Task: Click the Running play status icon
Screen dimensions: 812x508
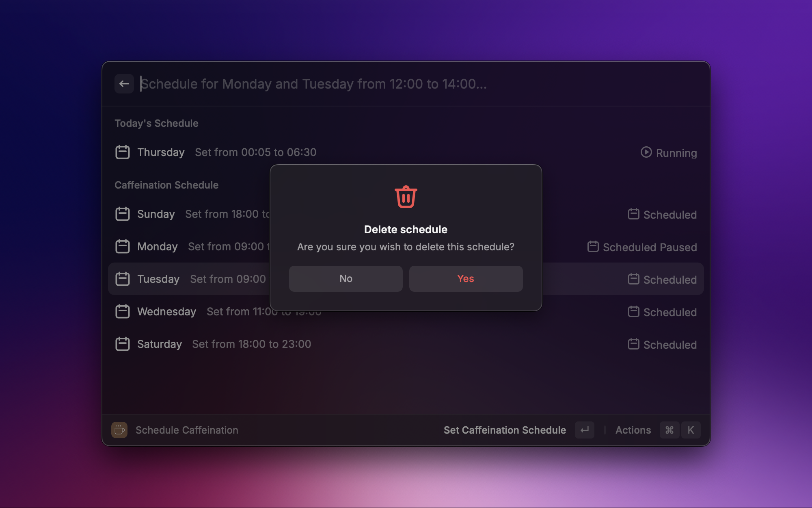Action: point(646,152)
